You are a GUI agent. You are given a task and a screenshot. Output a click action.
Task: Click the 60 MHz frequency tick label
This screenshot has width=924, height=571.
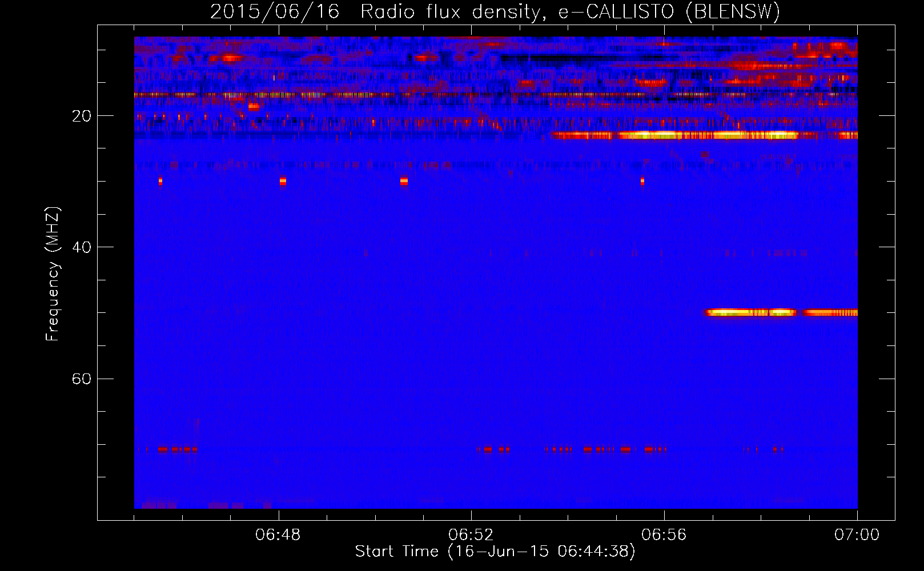click(82, 379)
